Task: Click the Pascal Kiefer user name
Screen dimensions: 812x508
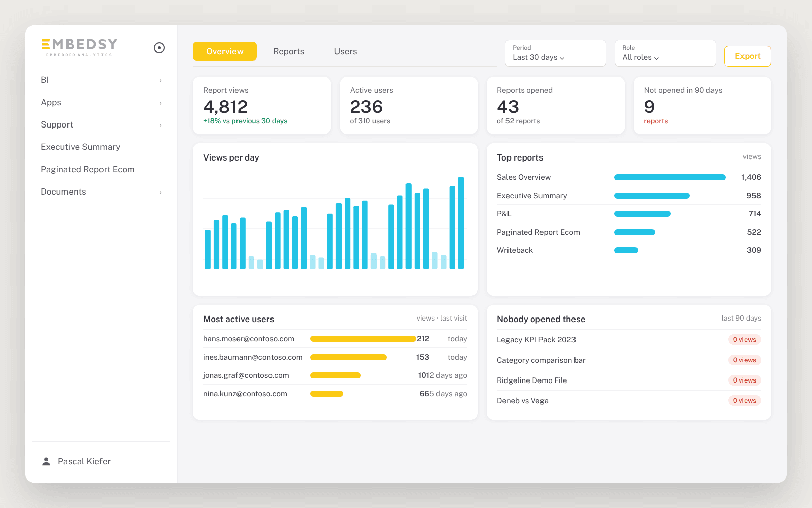Action: tap(84, 461)
